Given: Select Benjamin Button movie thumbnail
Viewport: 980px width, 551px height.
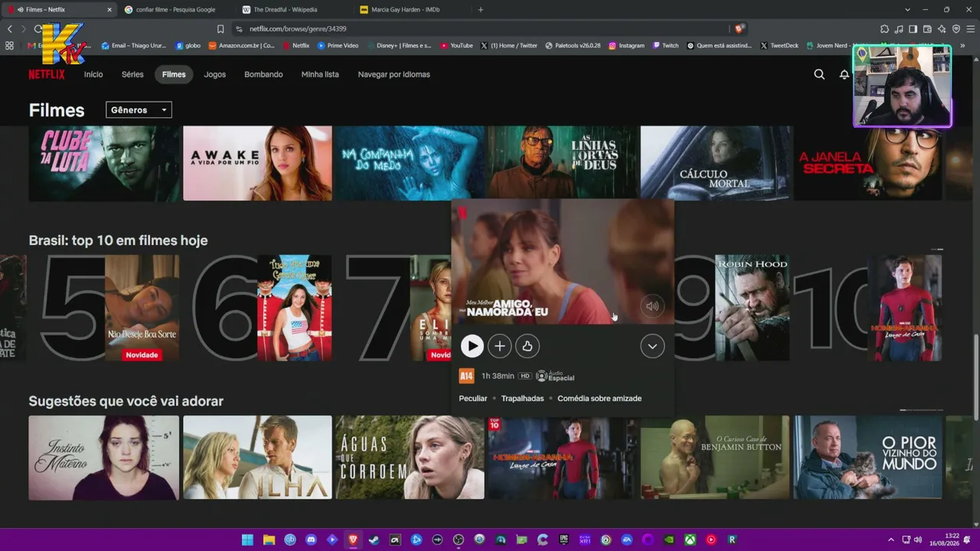Looking at the screenshot, I should (716, 458).
